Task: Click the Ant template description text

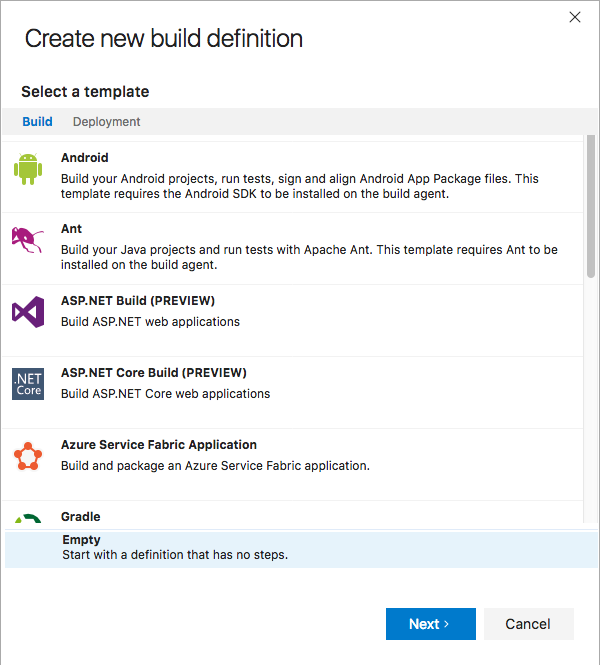Action: (309, 257)
